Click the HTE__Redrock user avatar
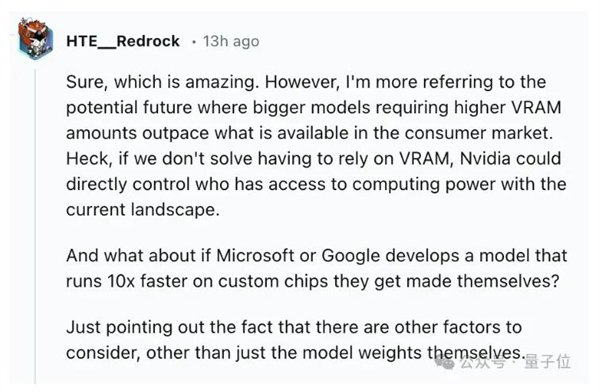This screenshot has height=392, width=600. click(x=36, y=39)
